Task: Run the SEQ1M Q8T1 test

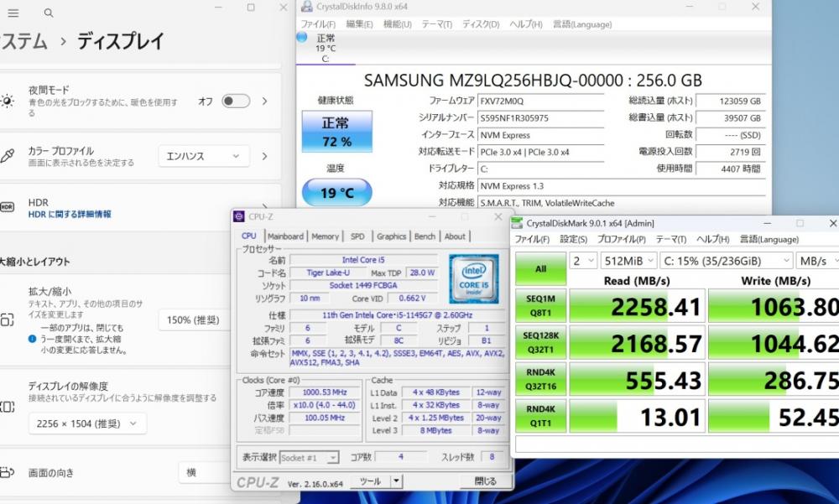Action: tap(540, 305)
